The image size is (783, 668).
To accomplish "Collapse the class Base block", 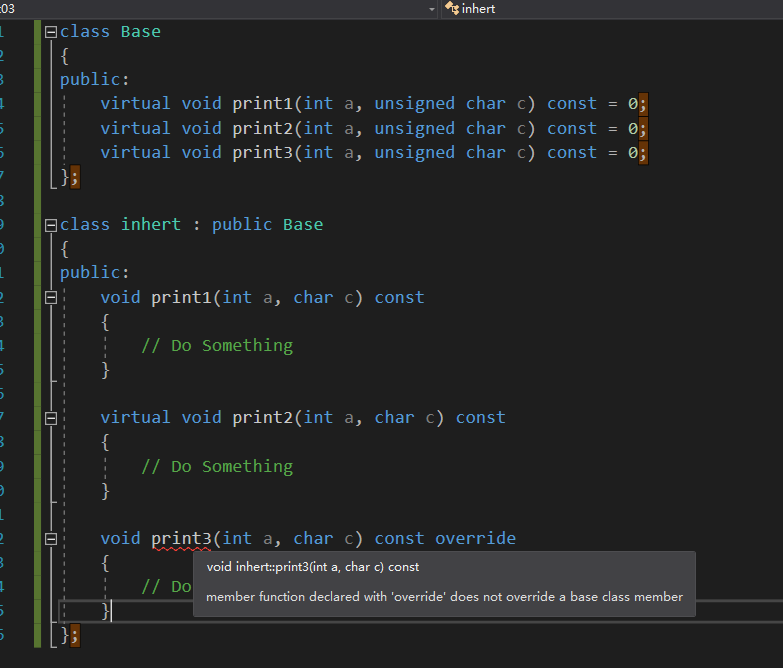I will pos(50,32).
